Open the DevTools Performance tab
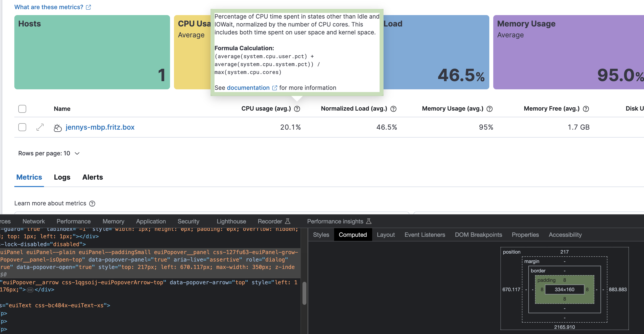The width and height of the screenshot is (644, 334). [73, 221]
